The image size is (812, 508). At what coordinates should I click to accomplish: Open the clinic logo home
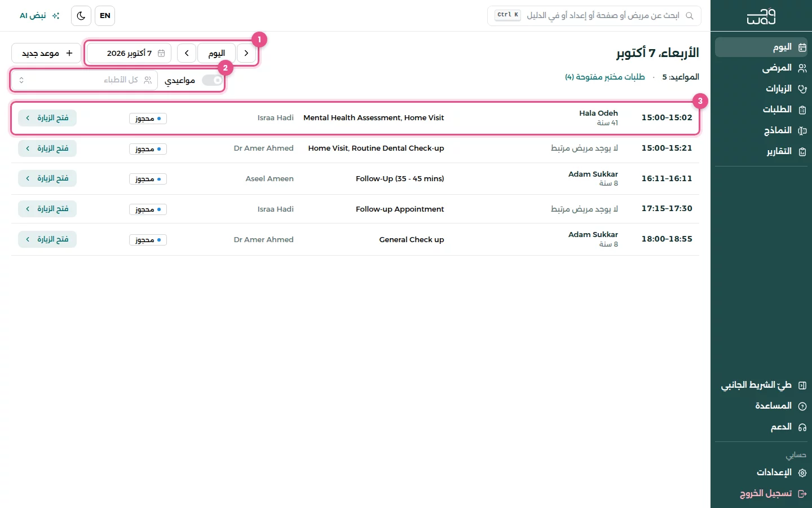pyautogui.click(x=761, y=16)
